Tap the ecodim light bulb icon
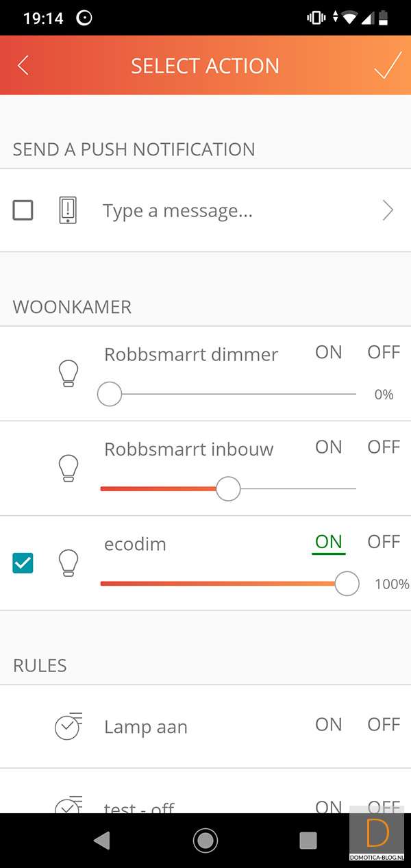The width and height of the screenshot is (411, 868). 68,563
